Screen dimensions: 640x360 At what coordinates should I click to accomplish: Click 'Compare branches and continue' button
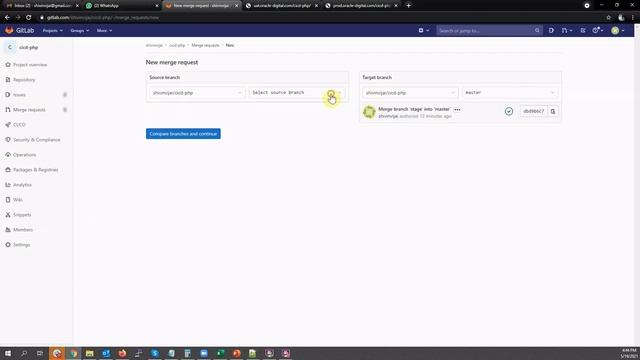click(x=183, y=134)
